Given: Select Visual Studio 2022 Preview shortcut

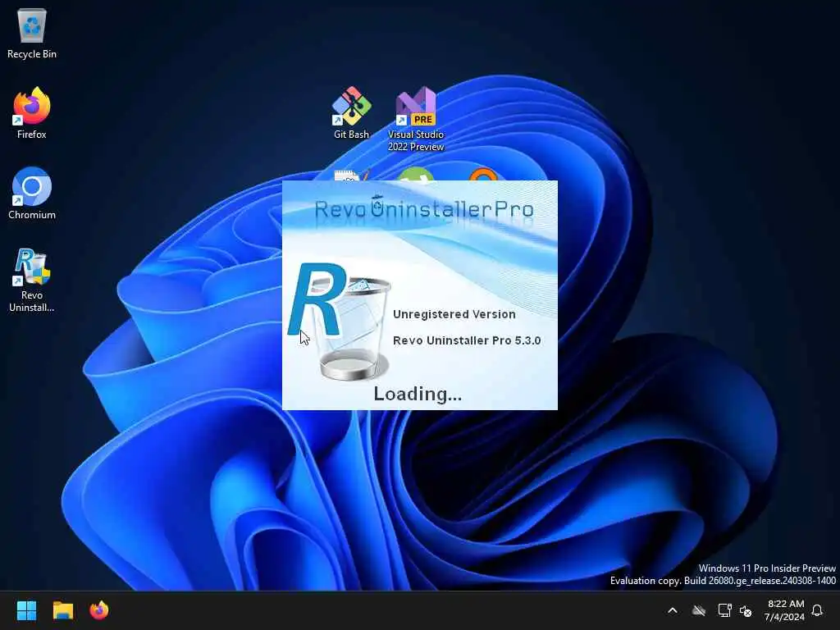Looking at the screenshot, I should coord(416,119).
